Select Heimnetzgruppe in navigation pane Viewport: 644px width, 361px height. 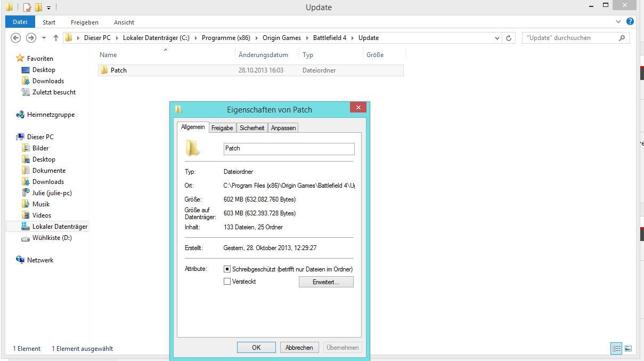(51, 115)
